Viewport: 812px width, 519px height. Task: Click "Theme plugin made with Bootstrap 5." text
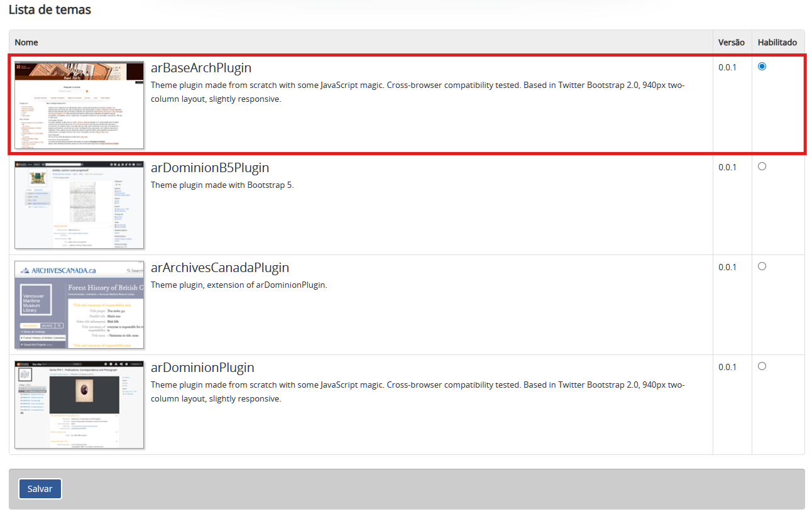pyautogui.click(x=222, y=185)
